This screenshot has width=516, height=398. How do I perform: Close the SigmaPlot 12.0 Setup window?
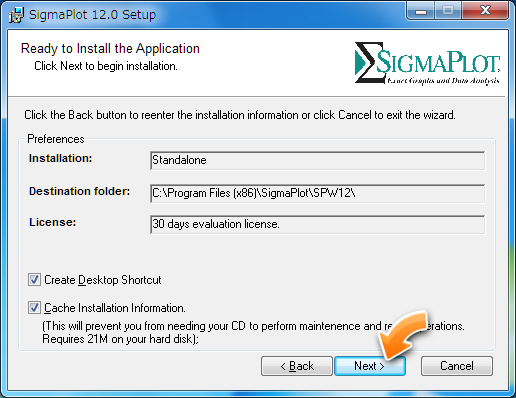pos(485,11)
